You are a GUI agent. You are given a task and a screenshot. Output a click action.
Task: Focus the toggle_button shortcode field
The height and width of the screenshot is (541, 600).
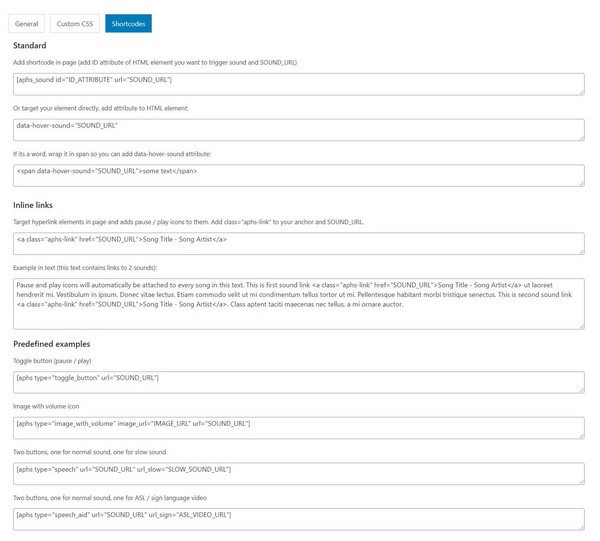[x=299, y=382]
